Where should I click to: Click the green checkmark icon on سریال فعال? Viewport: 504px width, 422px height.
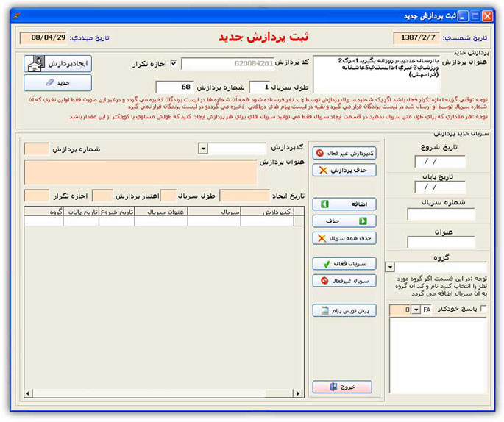tap(327, 264)
